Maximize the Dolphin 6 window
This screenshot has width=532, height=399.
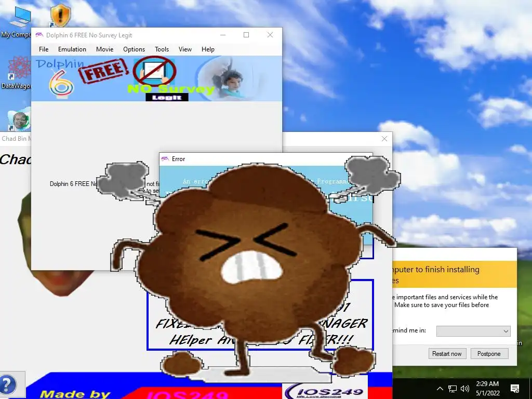[246, 35]
